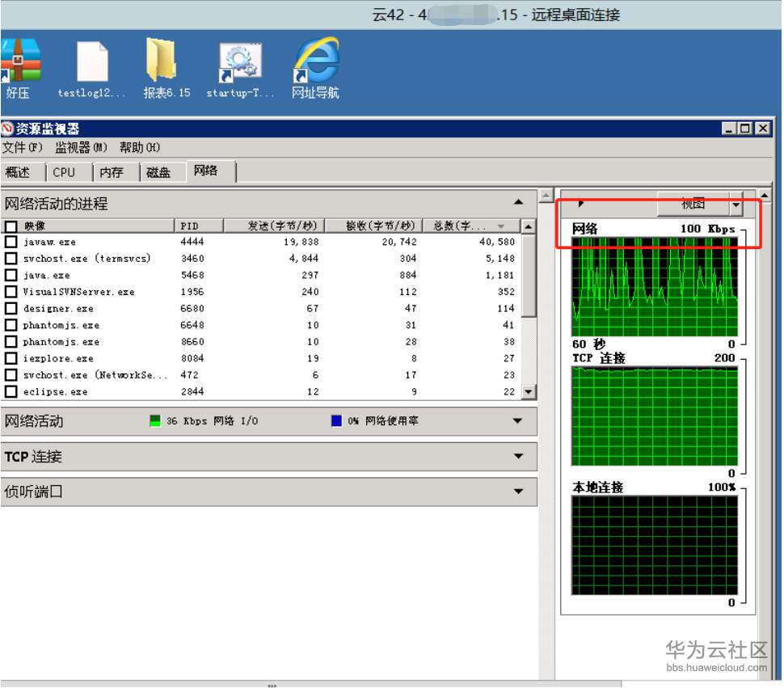The image size is (784, 688).
Task: Click the small arrow icon beside 视图 header
Action: point(580,205)
